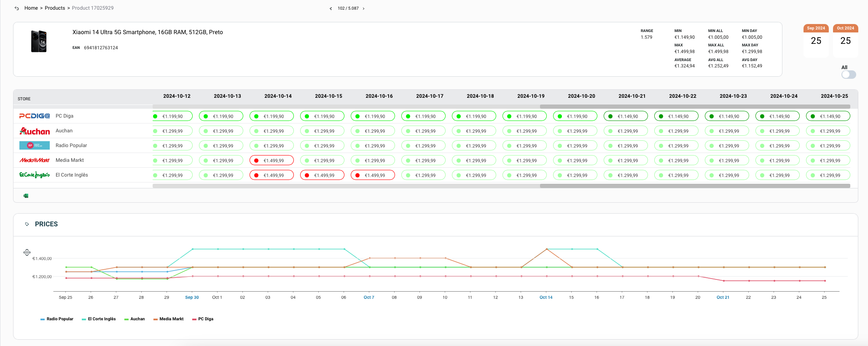Click the MAX value €1.499,98

tap(685, 51)
